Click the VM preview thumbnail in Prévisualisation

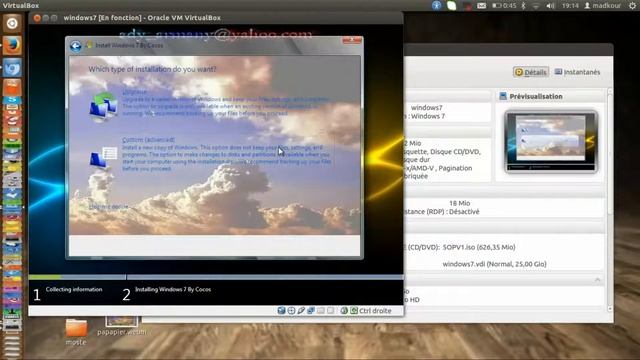551,141
